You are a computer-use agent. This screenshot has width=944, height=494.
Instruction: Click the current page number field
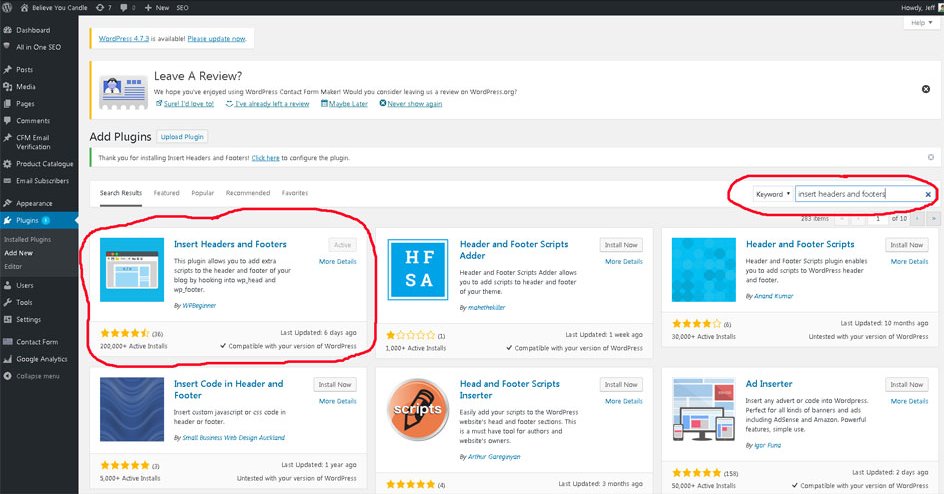click(878, 218)
